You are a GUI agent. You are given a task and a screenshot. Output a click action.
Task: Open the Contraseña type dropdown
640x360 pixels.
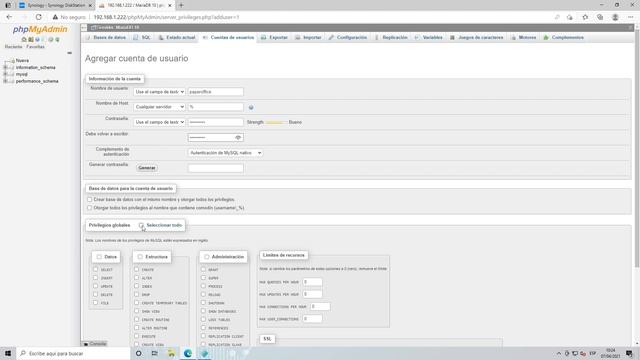coord(159,122)
